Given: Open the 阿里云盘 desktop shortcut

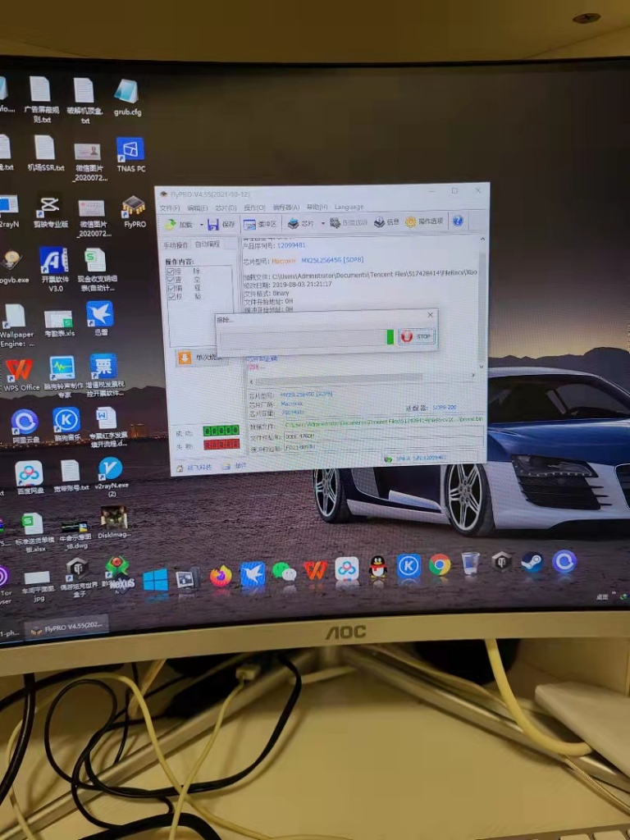Looking at the screenshot, I should coord(25,427).
